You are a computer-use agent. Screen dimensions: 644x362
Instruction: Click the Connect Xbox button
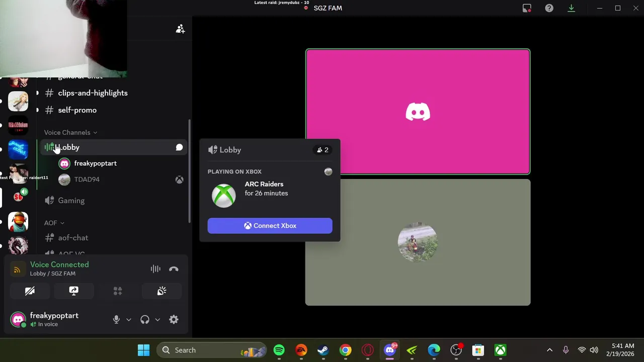270,226
